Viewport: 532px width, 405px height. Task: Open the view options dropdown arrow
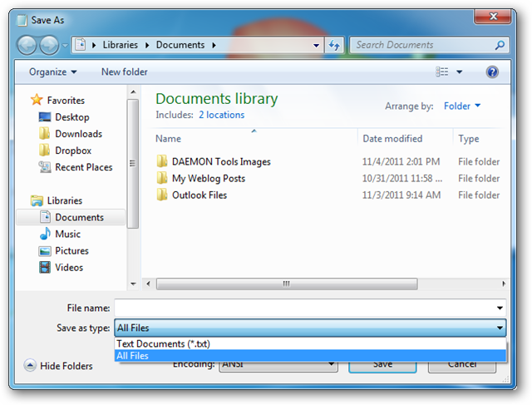tap(460, 72)
